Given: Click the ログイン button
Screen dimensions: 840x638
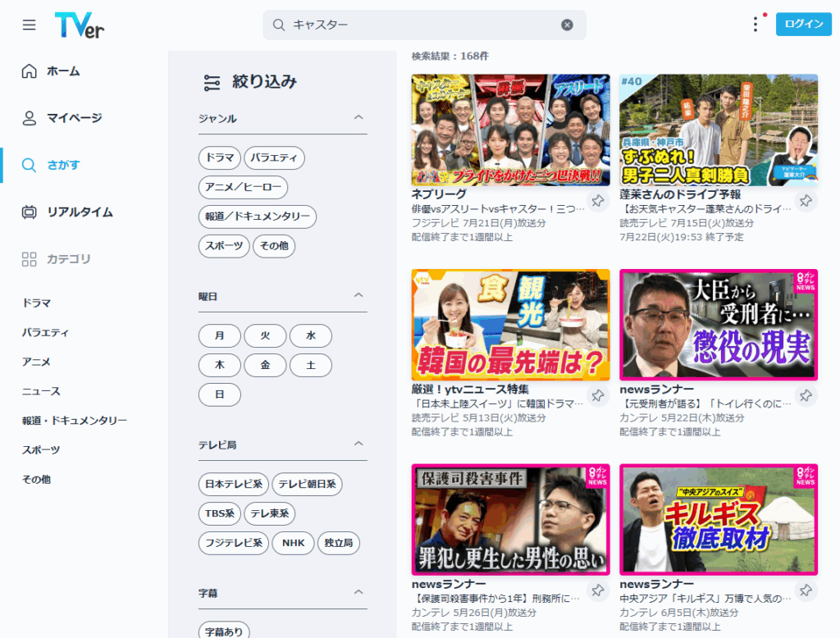Looking at the screenshot, I should pyautogui.click(x=804, y=24).
